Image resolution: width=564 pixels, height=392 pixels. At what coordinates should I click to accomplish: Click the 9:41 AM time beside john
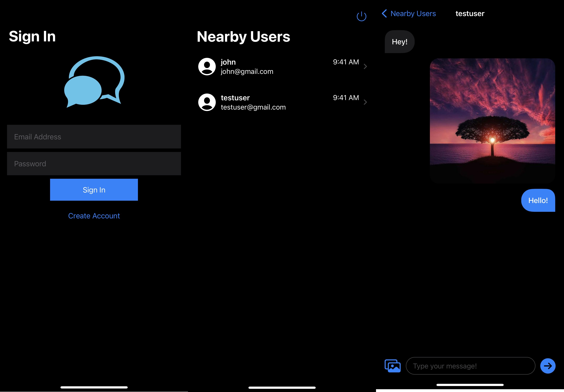pos(346,62)
